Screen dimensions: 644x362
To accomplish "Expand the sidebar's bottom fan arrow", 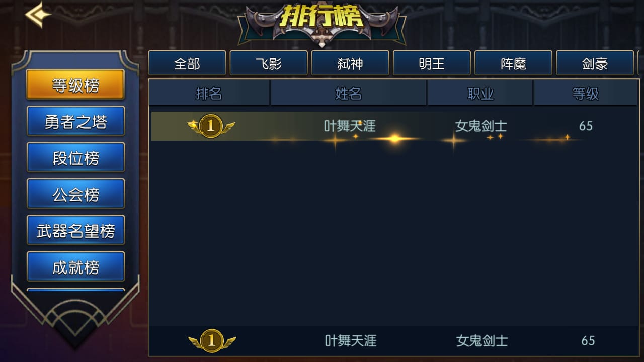I will [x=75, y=321].
